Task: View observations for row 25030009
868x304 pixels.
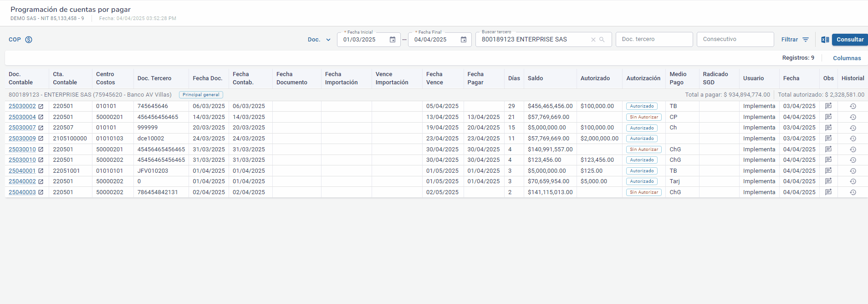Action: point(828,139)
